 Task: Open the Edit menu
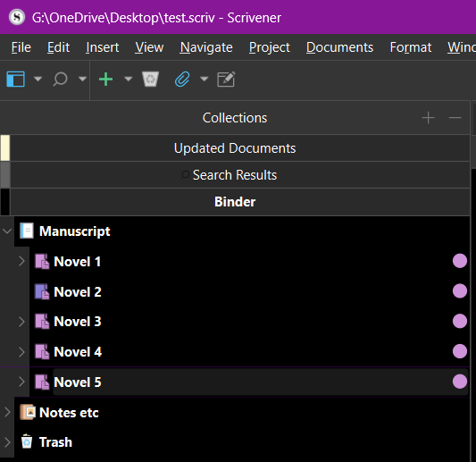58,47
